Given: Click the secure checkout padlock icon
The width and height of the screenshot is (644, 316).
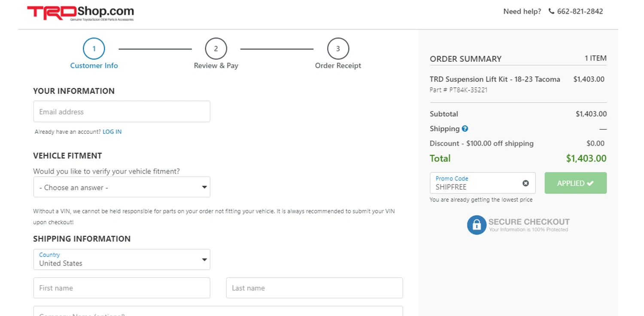Looking at the screenshot, I should (477, 225).
